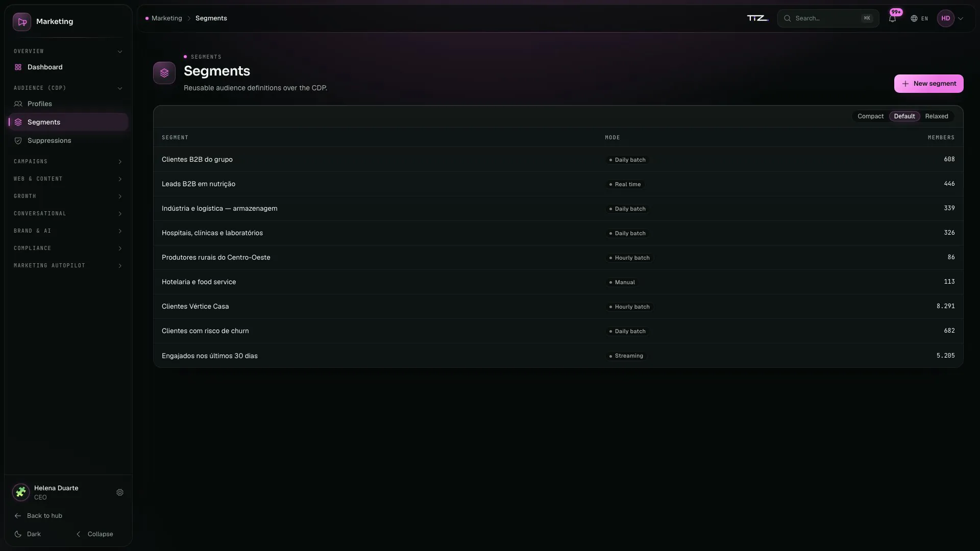Expand the Web & Content section
This screenshot has width=980, height=551.
68,179
